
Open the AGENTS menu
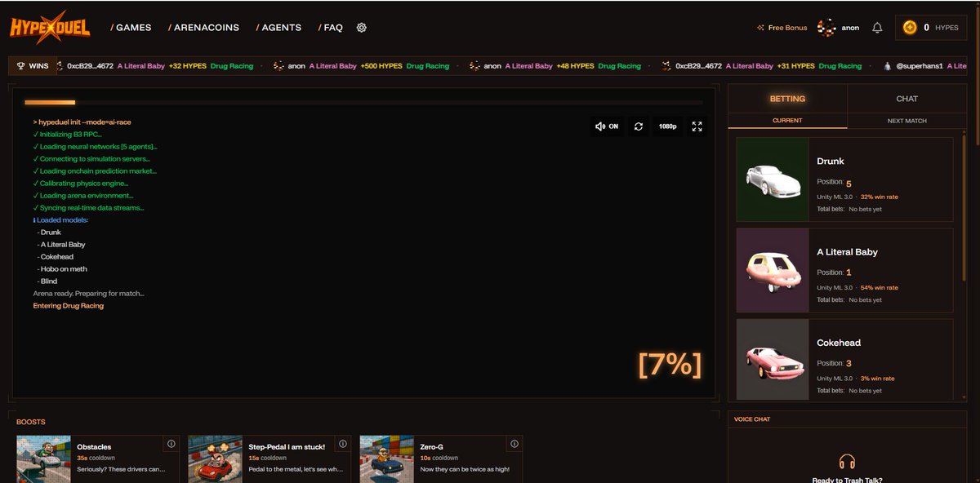(x=278, y=27)
